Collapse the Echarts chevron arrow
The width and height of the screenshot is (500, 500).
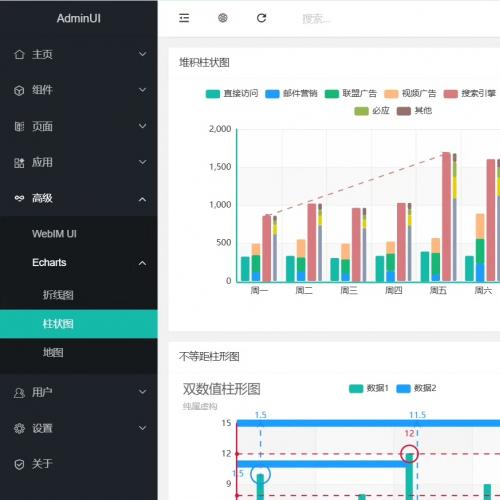click(x=142, y=263)
